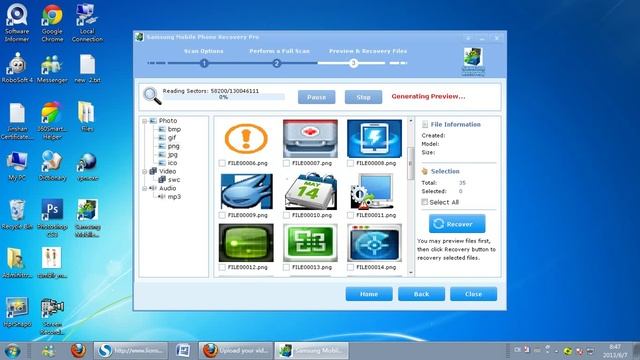
Task: Open the 360Smart Helper desktop icon
Action: tap(52, 120)
